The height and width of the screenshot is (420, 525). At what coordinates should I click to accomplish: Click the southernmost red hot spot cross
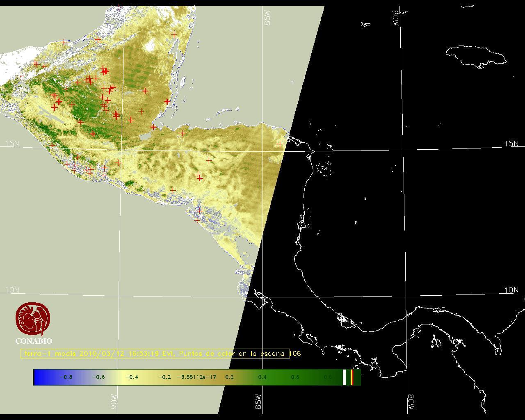[x=197, y=220]
